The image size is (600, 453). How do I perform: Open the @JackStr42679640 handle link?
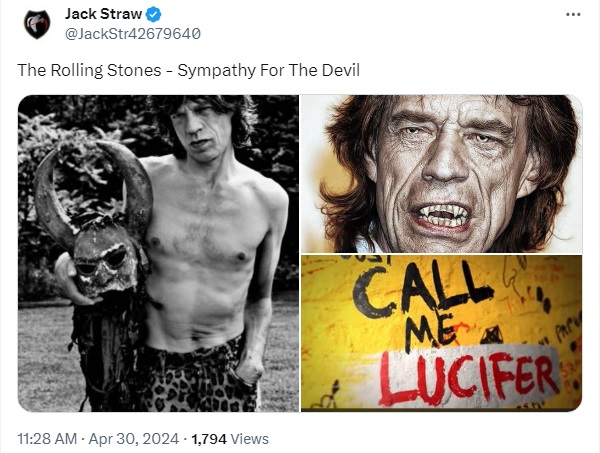click(x=132, y=34)
